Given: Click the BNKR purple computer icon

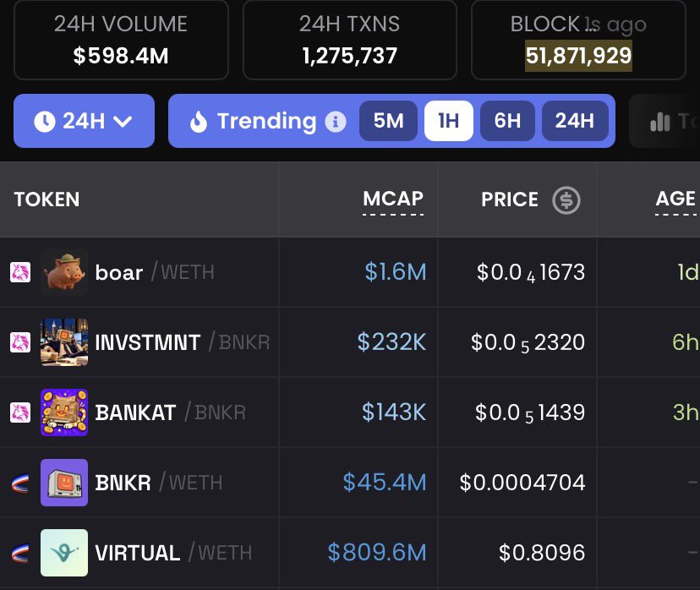Looking at the screenshot, I should pos(64,483).
